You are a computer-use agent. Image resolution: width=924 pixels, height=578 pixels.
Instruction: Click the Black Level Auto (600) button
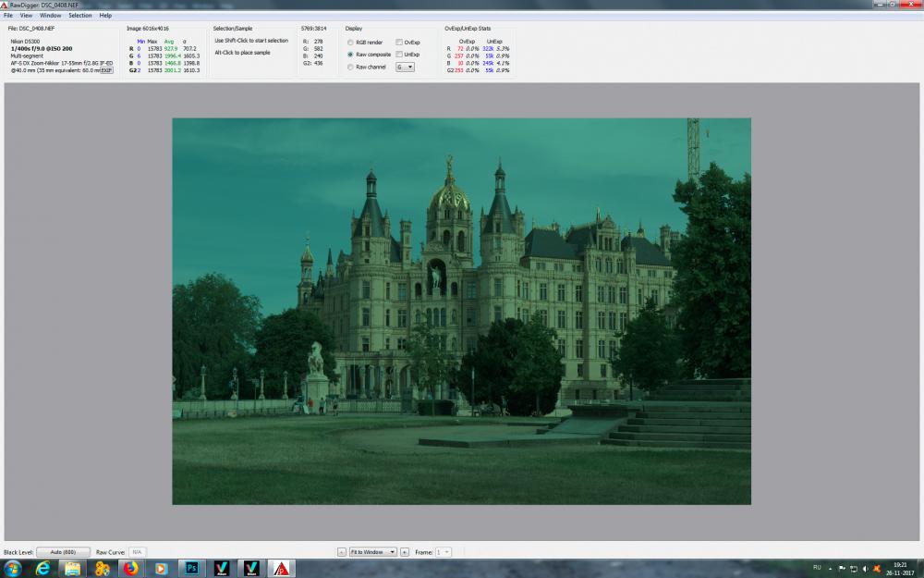(x=63, y=552)
